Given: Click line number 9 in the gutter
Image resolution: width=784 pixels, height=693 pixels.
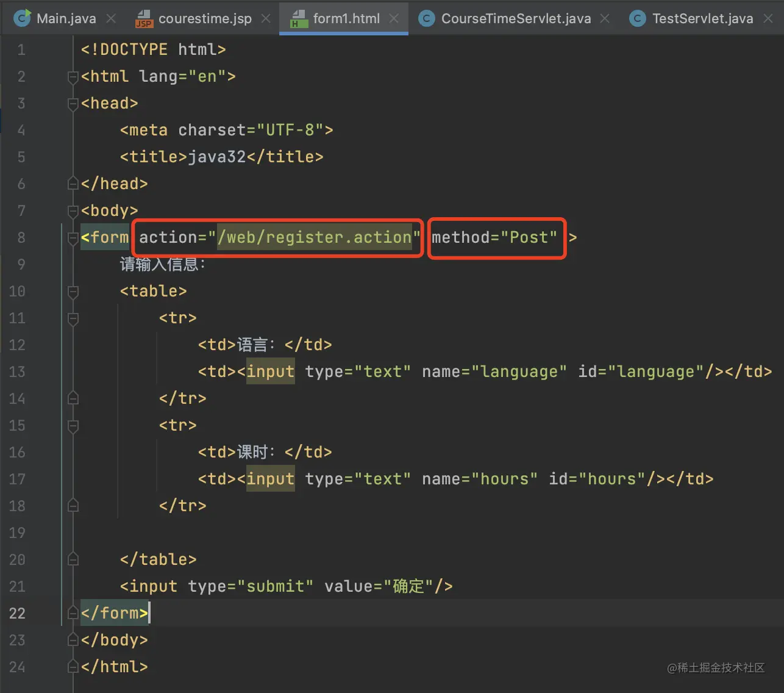Looking at the screenshot, I should point(21,264).
